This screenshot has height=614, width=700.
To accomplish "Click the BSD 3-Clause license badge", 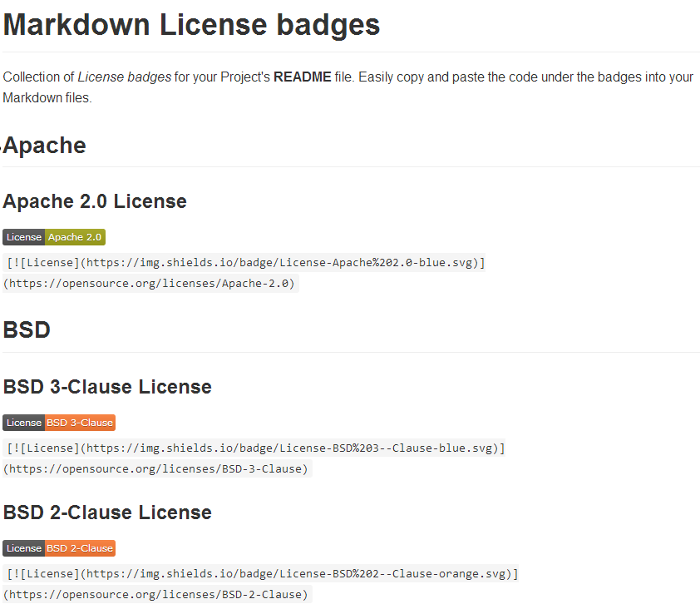I will [59, 422].
